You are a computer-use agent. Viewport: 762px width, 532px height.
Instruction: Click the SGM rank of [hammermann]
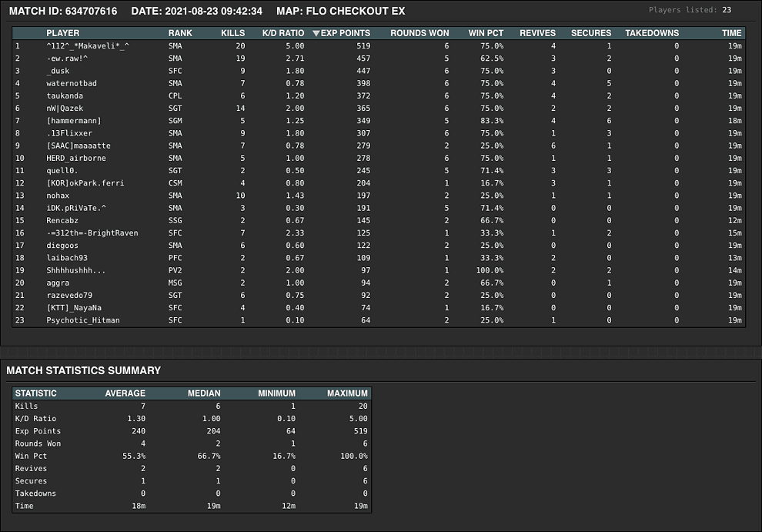click(x=175, y=121)
